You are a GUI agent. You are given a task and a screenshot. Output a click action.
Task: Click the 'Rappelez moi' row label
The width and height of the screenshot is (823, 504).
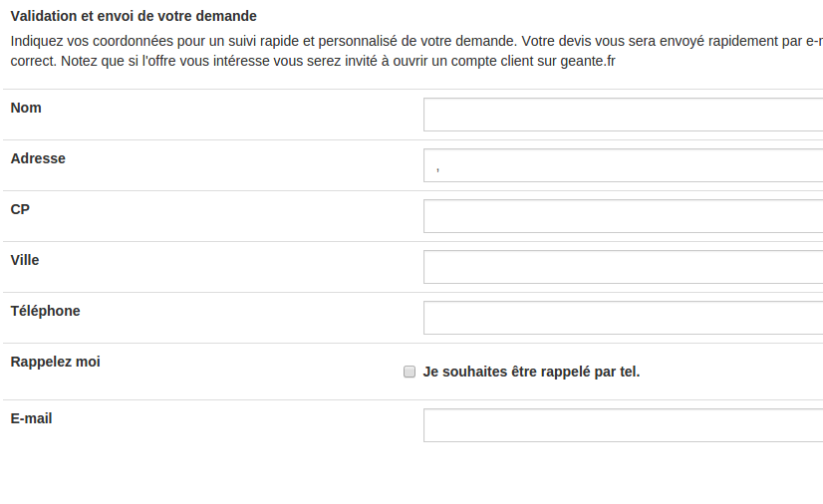point(55,362)
